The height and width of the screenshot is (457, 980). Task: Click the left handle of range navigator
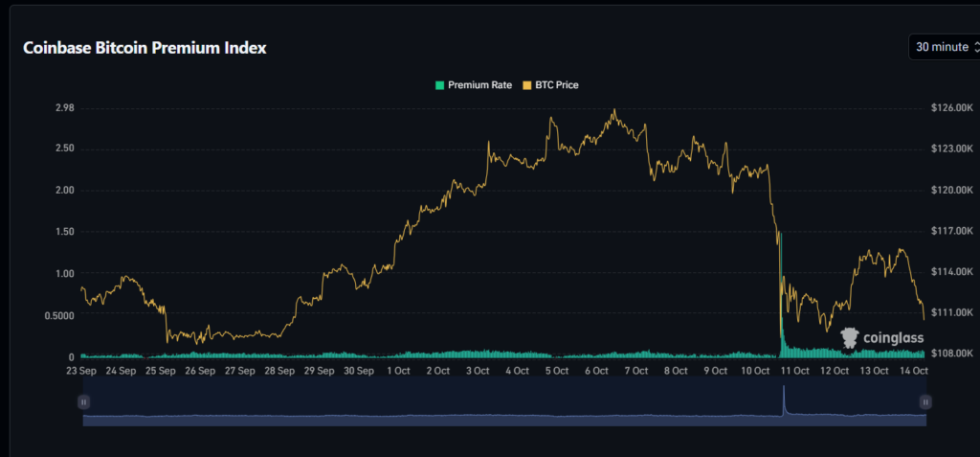coord(83,402)
